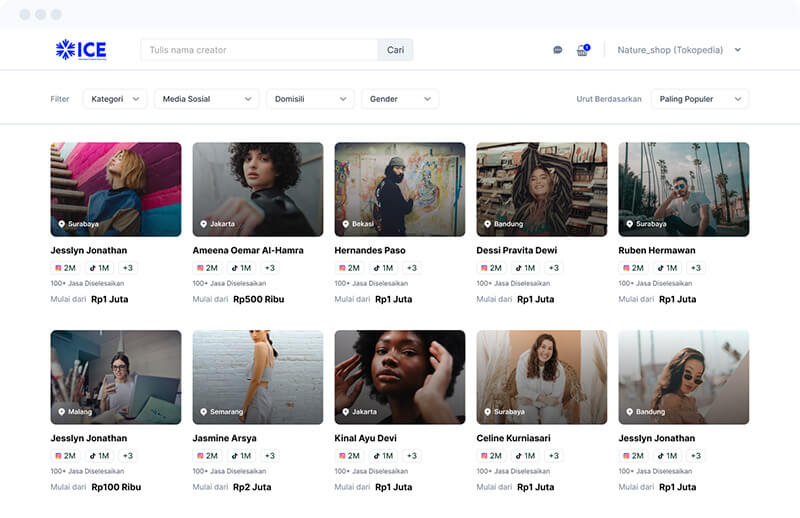Open Kinal Ayu Devi profile photo
Screen dimensions: 800x518
coord(399,377)
